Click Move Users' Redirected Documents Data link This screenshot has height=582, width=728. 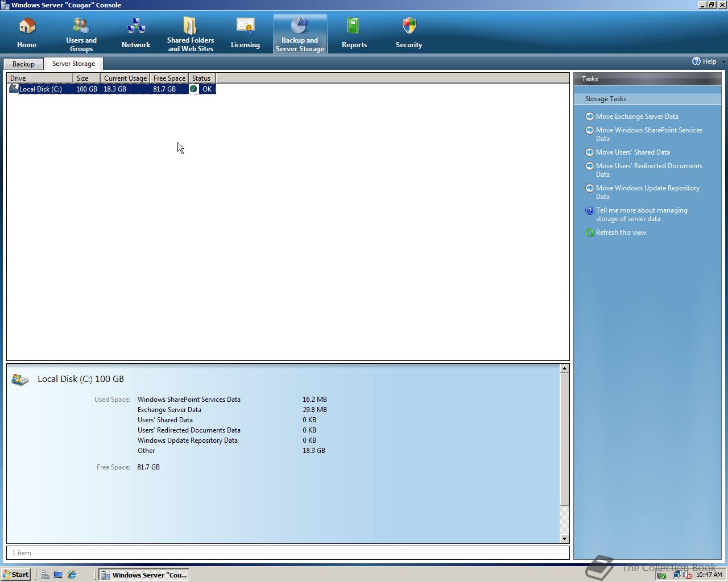point(649,170)
